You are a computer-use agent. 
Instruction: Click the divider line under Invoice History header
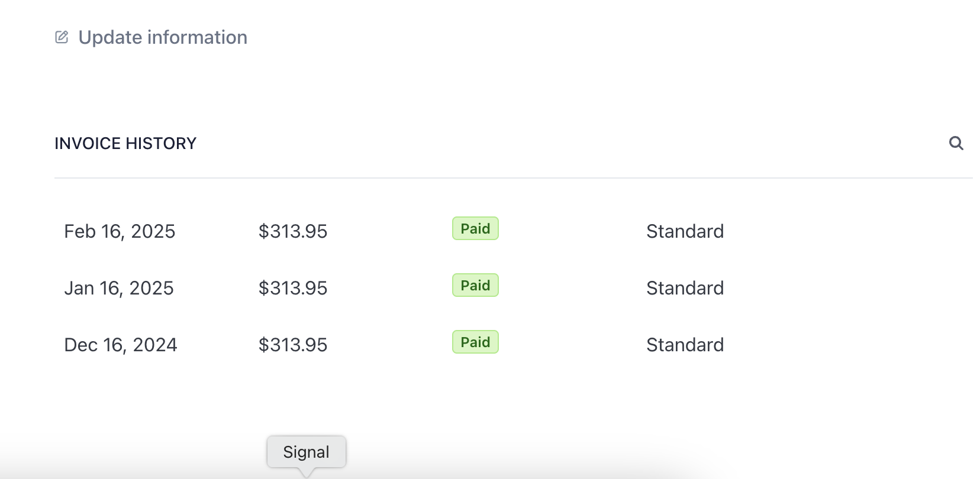[x=513, y=178]
